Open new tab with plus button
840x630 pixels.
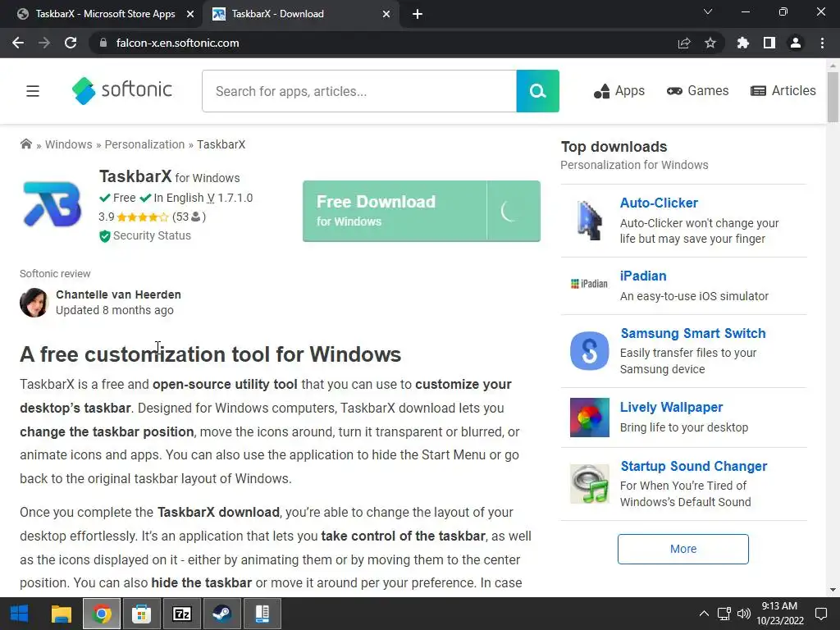(418, 14)
